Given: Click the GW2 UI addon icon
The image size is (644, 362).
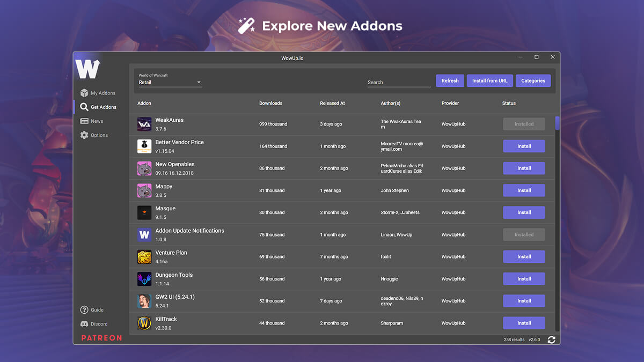Looking at the screenshot, I should (x=144, y=301).
